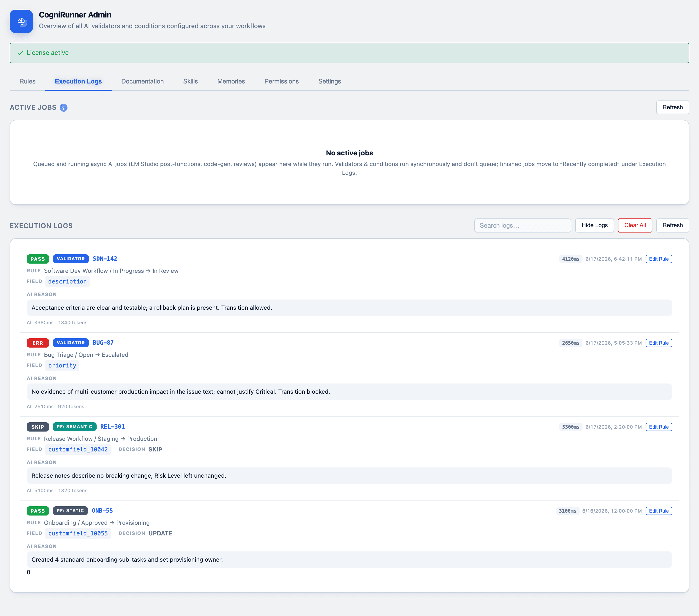Click the Hide Logs button

pyautogui.click(x=594, y=225)
